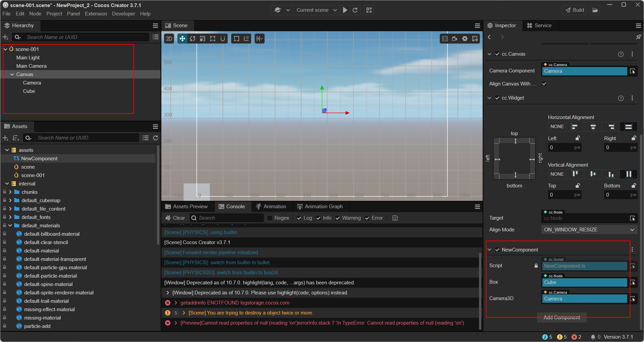644x342 pixels.
Task: Toggle the Error filter checkbox
Action: tap(367, 218)
